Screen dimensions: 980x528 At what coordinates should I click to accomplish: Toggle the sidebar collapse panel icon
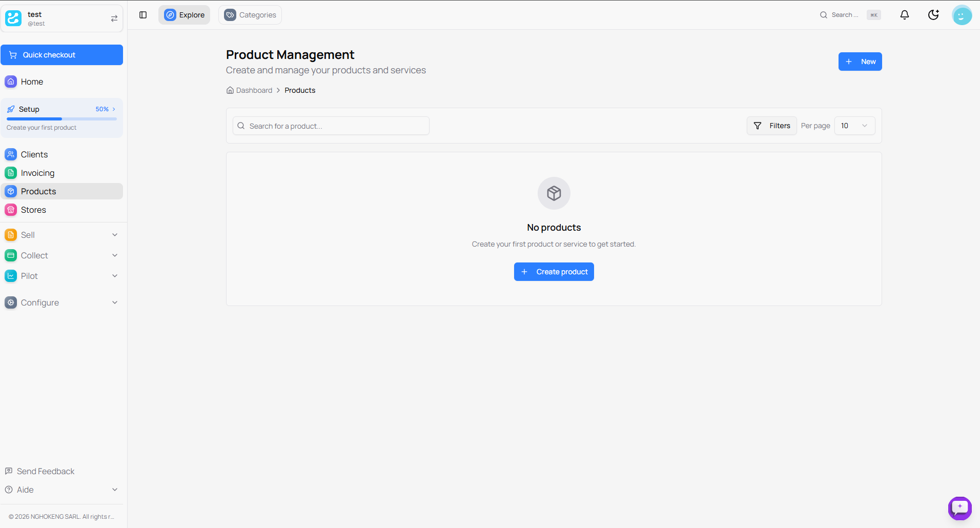pyautogui.click(x=142, y=15)
